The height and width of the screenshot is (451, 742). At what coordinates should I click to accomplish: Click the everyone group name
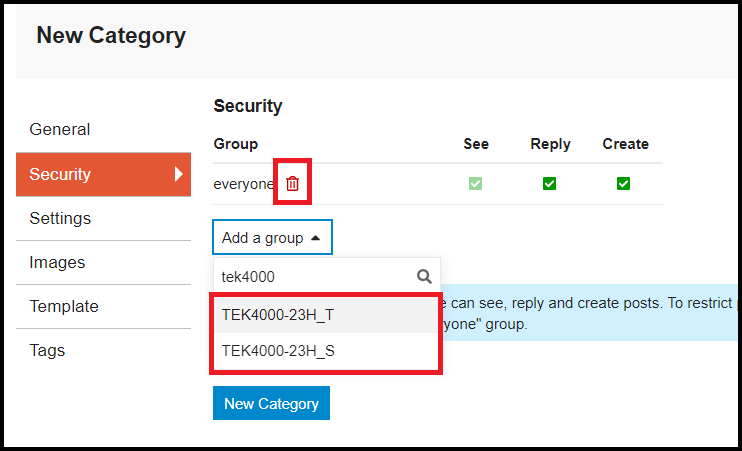pyautogui.click(x=243, y=184)
